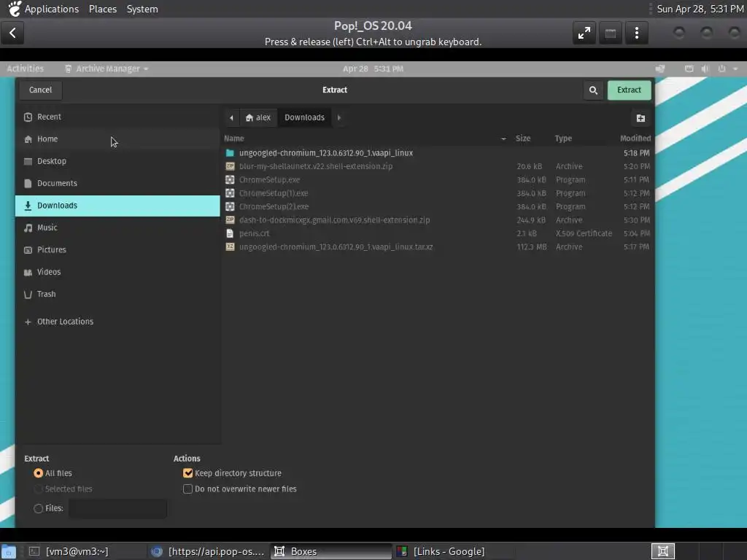Click host clock Sun Apr 28
The height and width of the screenshot is (560, 747).
coord(700,9)
